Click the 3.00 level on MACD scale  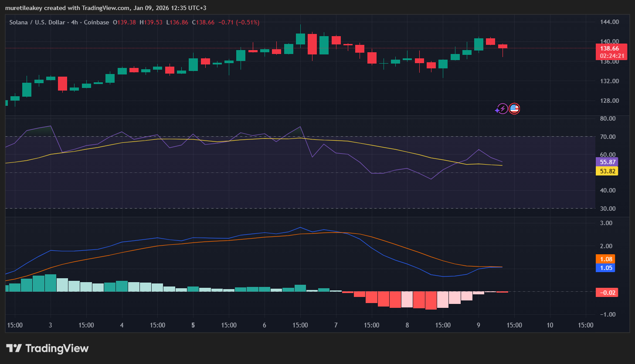click(606, 223)
